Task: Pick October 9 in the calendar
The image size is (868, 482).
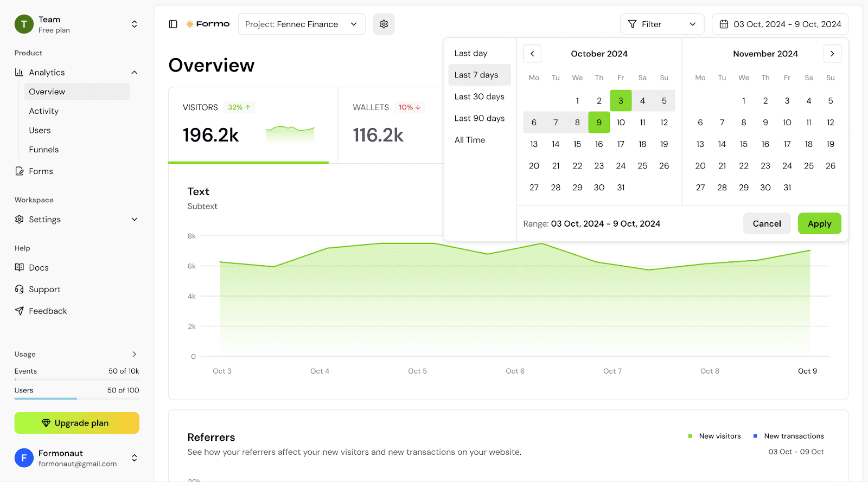Action: (x=599, y=123)
